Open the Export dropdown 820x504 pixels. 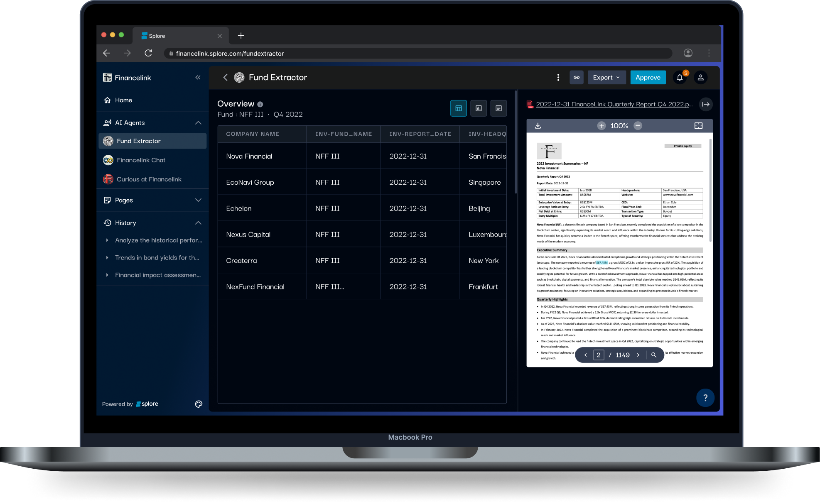(606, 78)
